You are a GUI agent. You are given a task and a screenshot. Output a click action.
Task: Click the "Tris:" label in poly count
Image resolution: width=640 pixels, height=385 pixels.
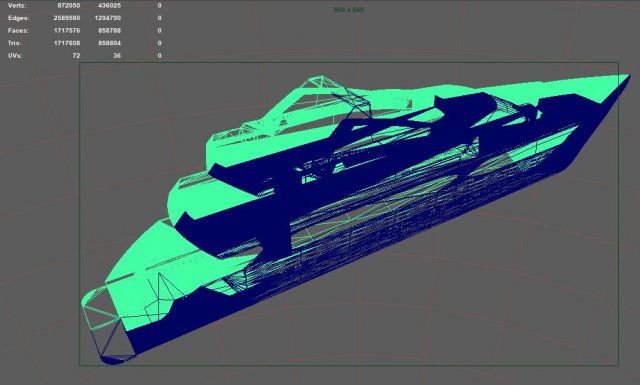(15, 43)
